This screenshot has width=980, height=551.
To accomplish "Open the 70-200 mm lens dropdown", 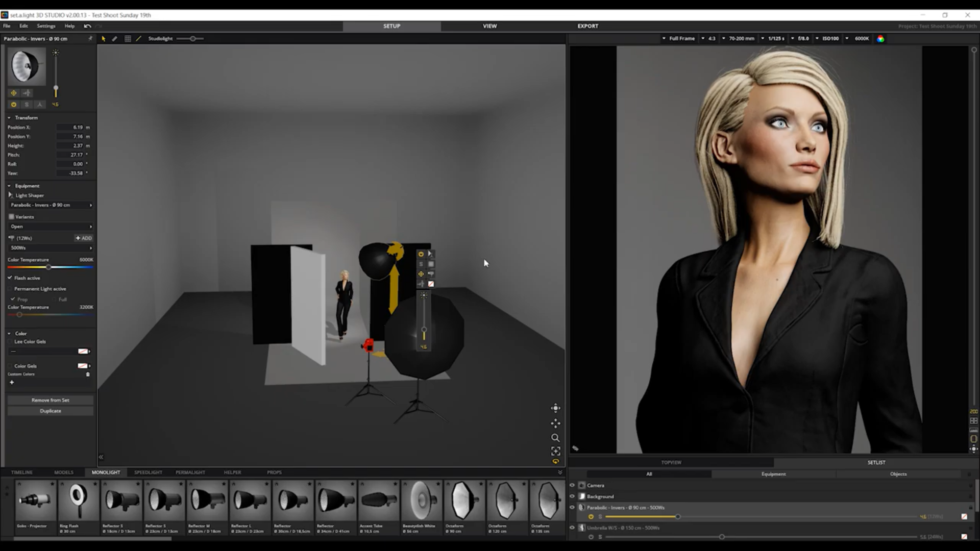I will coord(741,39).
